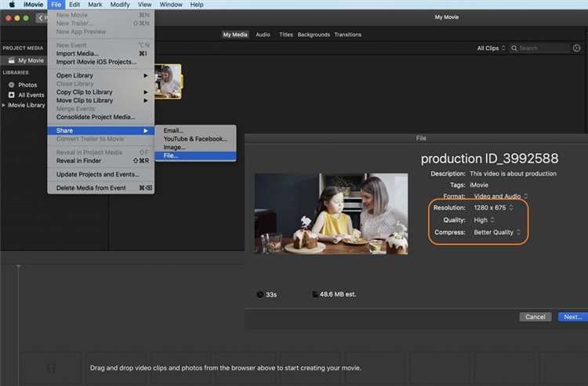588x386 pixels.
Task: Choose Import iMovie iOS Projects
Action: 101,62
